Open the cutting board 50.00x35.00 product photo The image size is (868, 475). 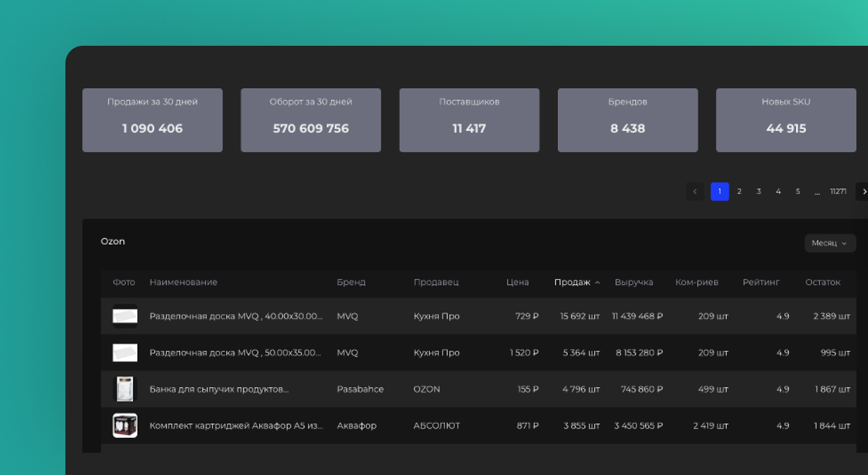[125, 353]
